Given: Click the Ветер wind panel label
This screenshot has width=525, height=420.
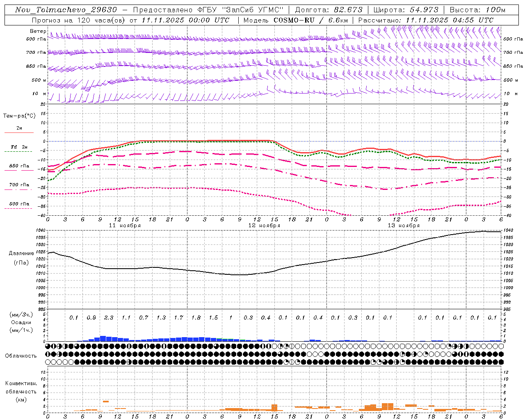Looking at the screenshot, I should (38, 31).
